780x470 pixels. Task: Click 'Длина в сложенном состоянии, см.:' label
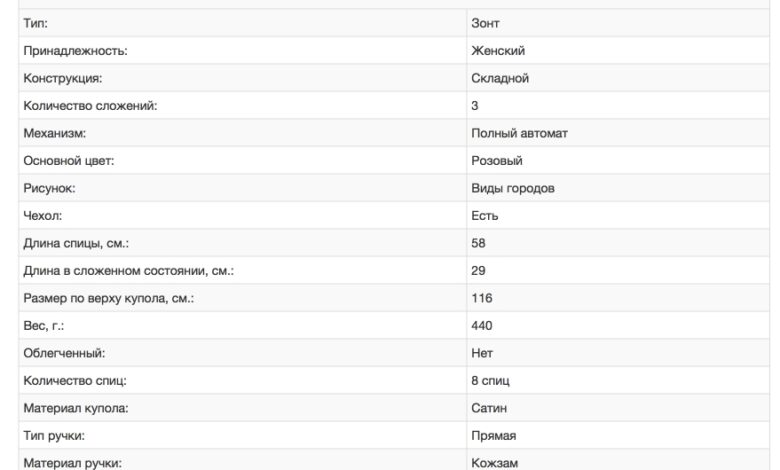128,271
